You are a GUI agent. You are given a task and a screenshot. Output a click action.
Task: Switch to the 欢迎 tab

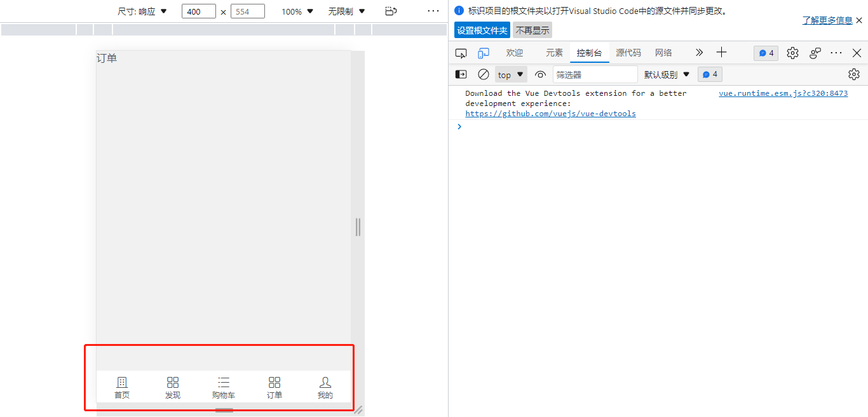(x=515, y=53)
